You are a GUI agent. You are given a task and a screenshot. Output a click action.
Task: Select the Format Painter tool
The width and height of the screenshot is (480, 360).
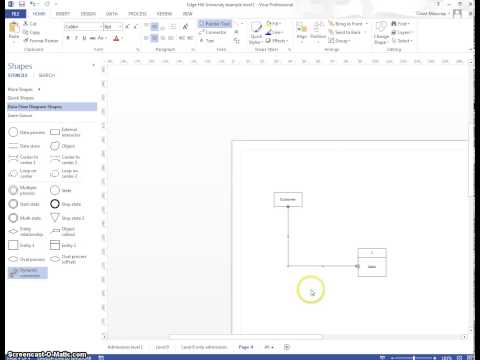pyautogui.click(x=41, y=41)
